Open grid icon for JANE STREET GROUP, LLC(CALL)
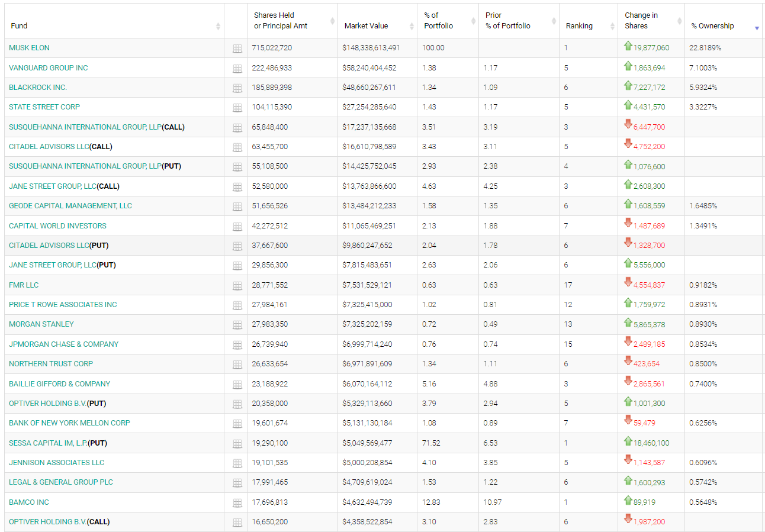765x532 pixels. tap(237, 187)
